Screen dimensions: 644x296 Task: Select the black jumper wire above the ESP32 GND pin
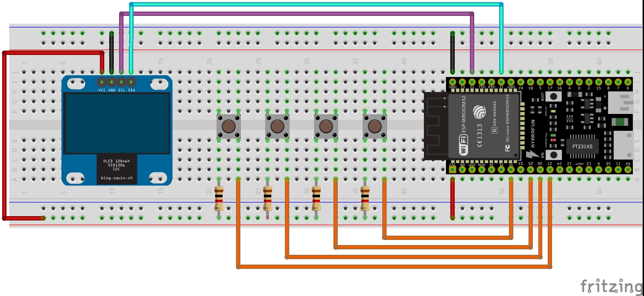point(453,52)
